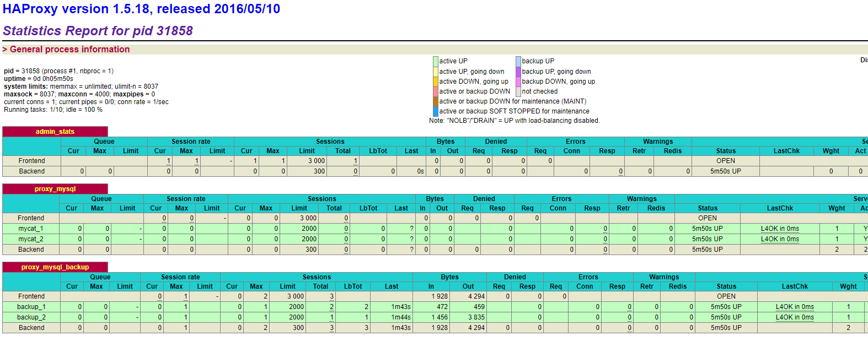Open L4OK check result for backup_2
868x341 pixels.
click(x=794, y=317)
